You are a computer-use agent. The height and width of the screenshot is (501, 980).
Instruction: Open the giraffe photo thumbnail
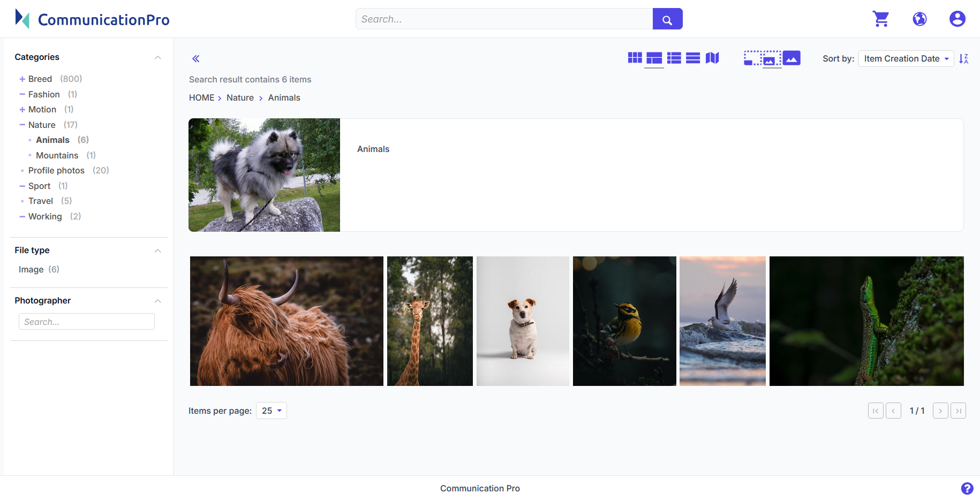click(x=429, y=321)
